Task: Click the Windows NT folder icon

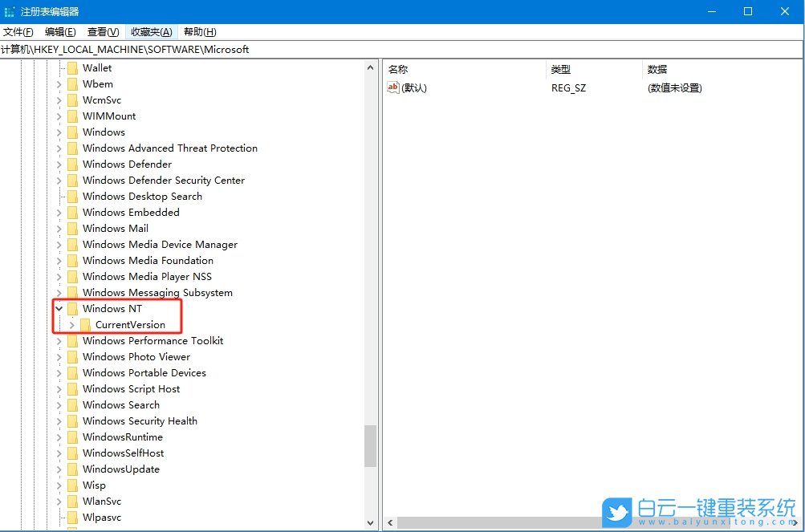Action: (73, 308)
